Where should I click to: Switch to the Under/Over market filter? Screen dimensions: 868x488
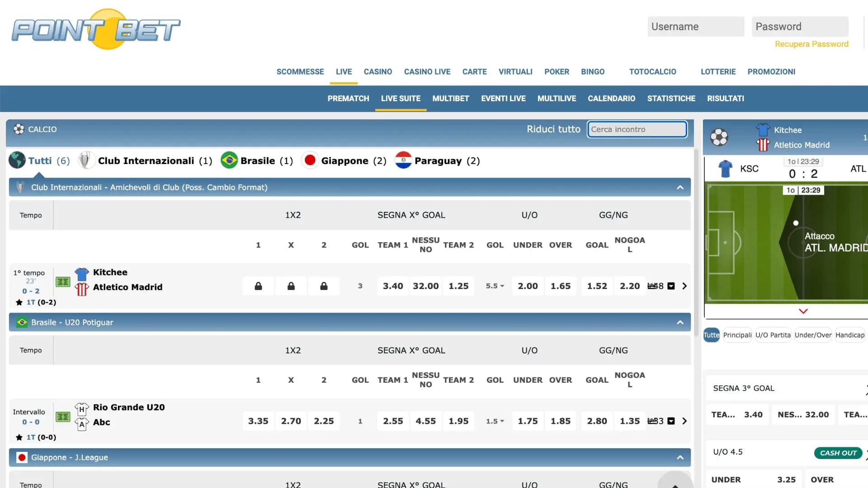pyautogui.click(x=813, y=335)
